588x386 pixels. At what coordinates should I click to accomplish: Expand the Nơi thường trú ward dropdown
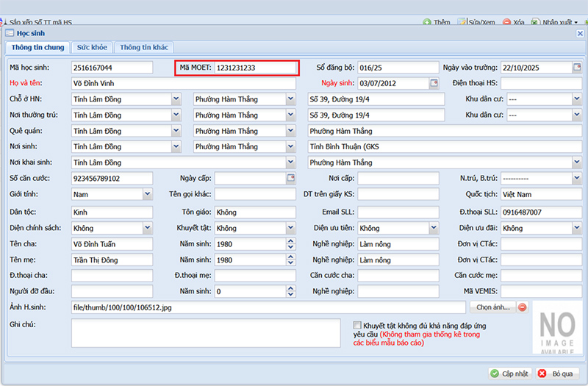tap(290, 115)
